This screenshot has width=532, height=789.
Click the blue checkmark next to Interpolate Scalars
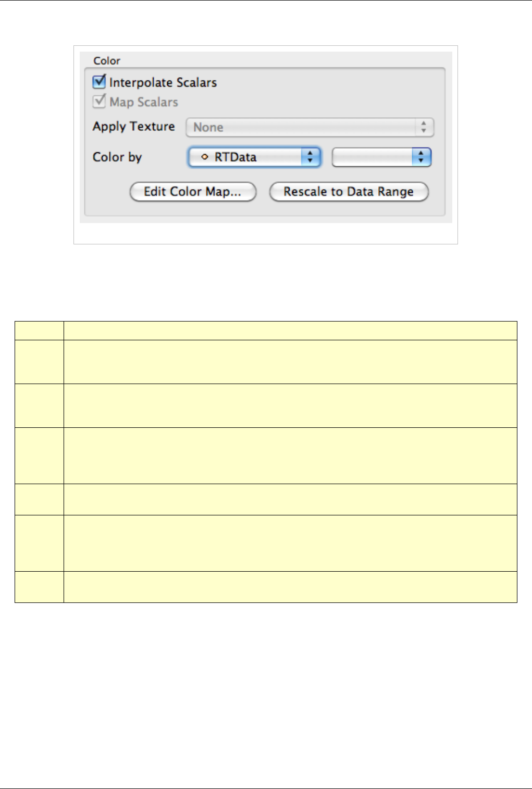click(99, 82)
